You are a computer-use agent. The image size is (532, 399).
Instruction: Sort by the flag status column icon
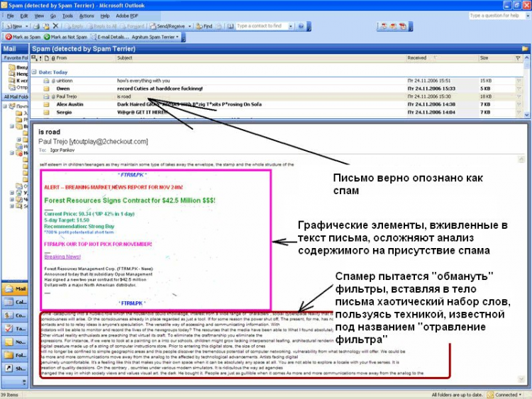tap(518, 58)
